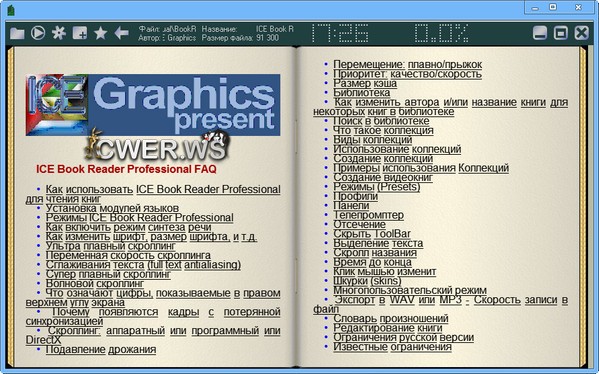Select link Подавление дрожания
This screenshot has width=599, height=374.
pos(101,350)
